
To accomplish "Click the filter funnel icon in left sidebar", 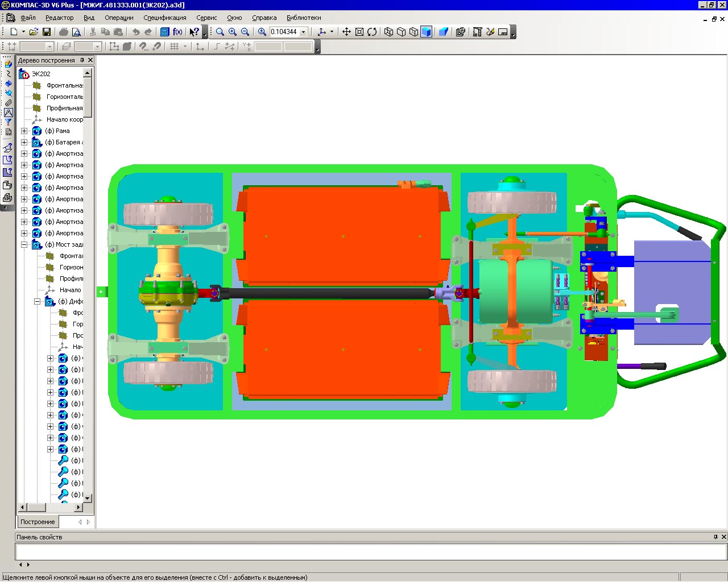I will pyautogui.click(x=8, y=122).
